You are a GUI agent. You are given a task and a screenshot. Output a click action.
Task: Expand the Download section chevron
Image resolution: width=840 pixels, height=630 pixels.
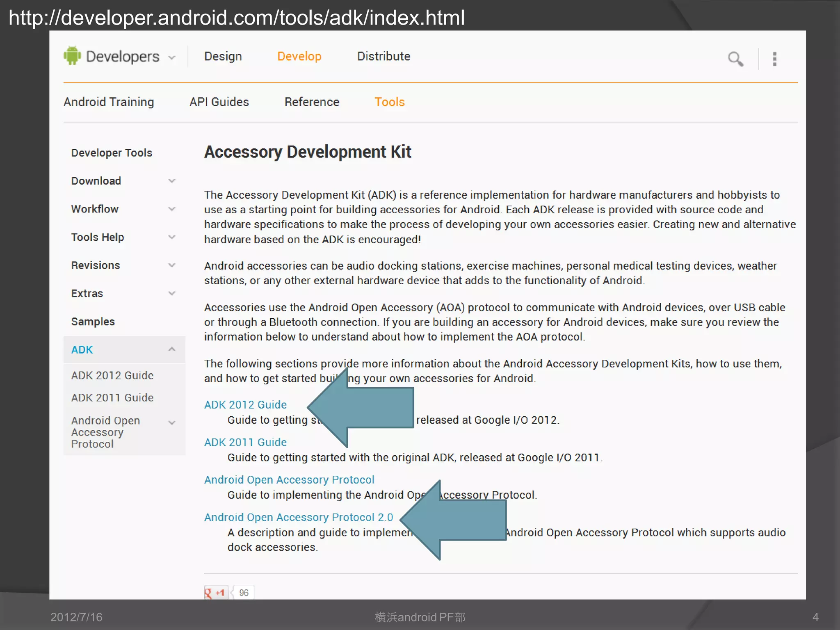(172, 180)
